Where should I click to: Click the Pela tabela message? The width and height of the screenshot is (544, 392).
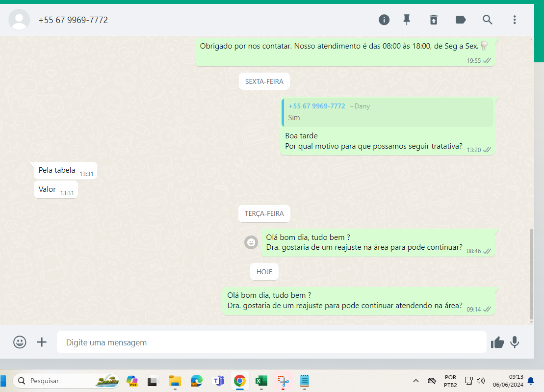click(66, 171)
